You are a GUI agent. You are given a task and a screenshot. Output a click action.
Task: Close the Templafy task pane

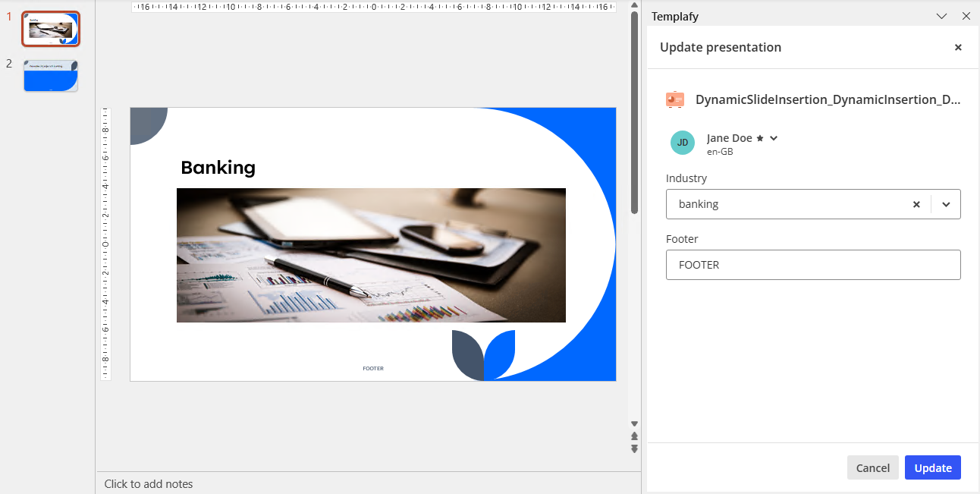click(x=966, y=16)
